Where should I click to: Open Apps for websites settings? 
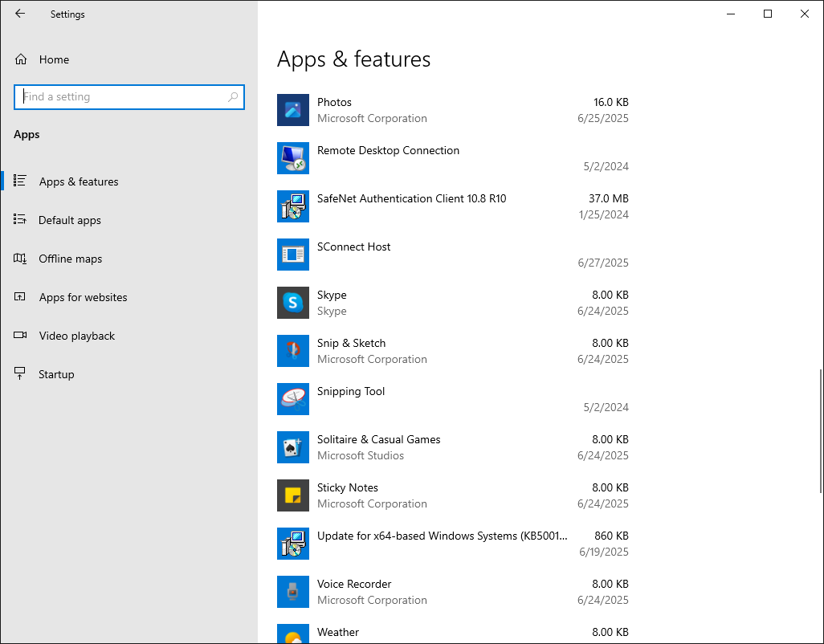click(128, 297)
